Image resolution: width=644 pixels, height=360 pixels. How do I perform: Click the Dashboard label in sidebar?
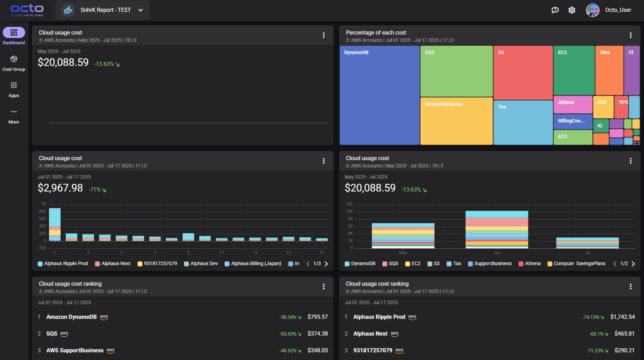pos(14,43)
